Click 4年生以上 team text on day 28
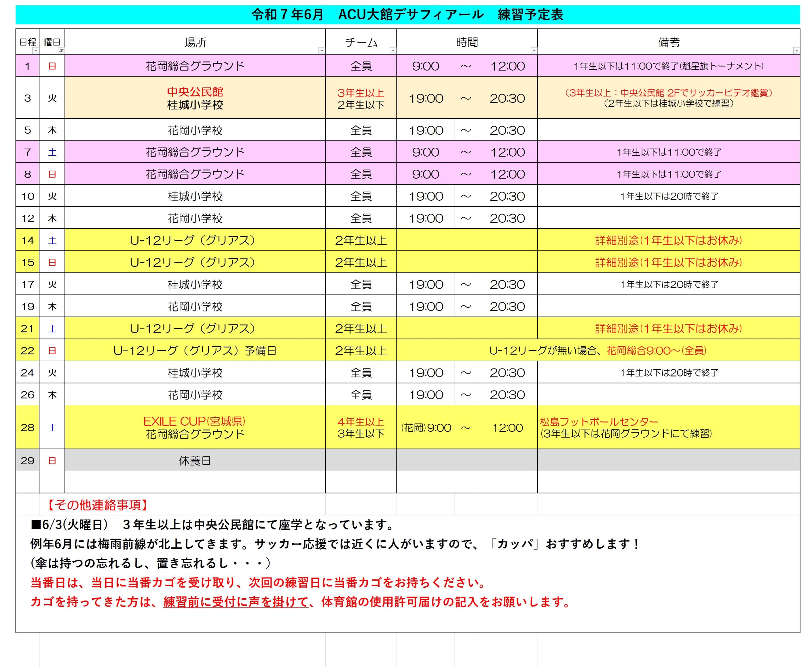 click(x=361, y=422)
